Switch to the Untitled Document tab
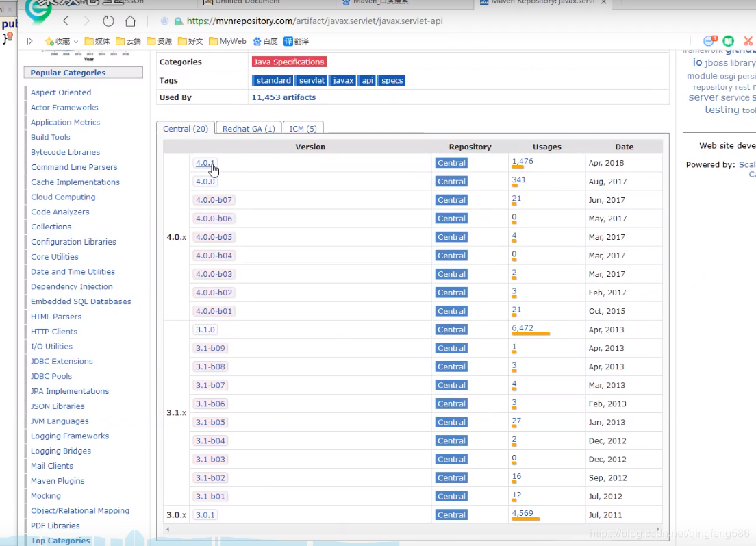Screen dimensions: 756x546 [x=266, y=3]
